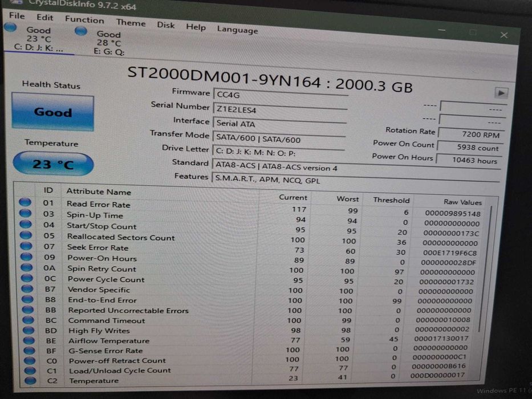Image resolution: width=532 pixels, height=399 pixels.
Task: Click status orb for Reallocated Sectors Count
Action: (26, 235)
